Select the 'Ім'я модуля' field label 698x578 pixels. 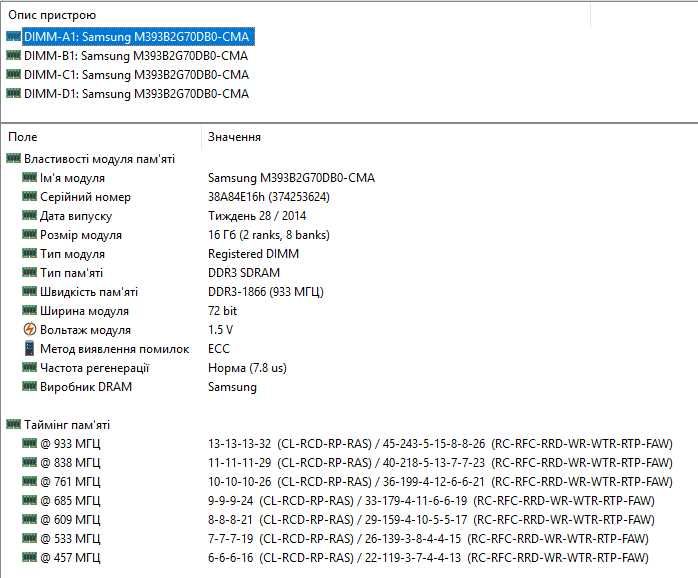(72, 178)
